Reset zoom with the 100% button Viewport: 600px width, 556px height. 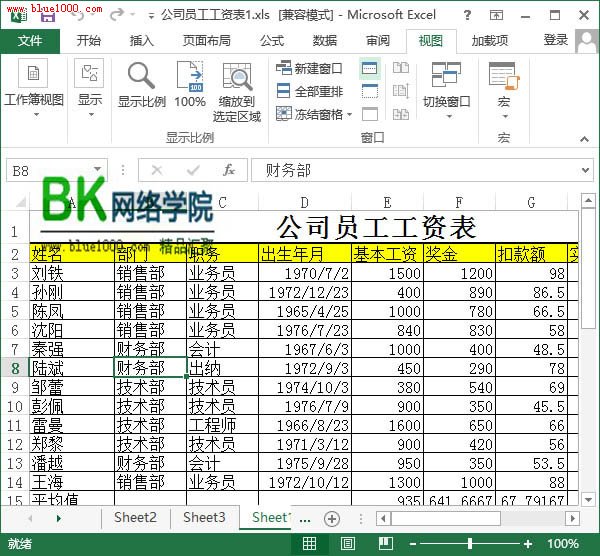(x=190, y=85)
